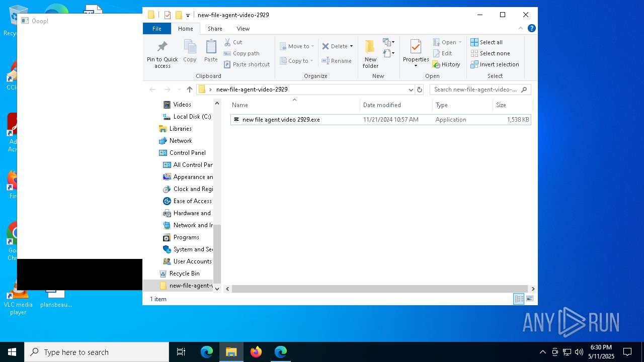Viewport: 644px width, 362px height.
Task: Click Invert selection
Action: click(495, 64)
